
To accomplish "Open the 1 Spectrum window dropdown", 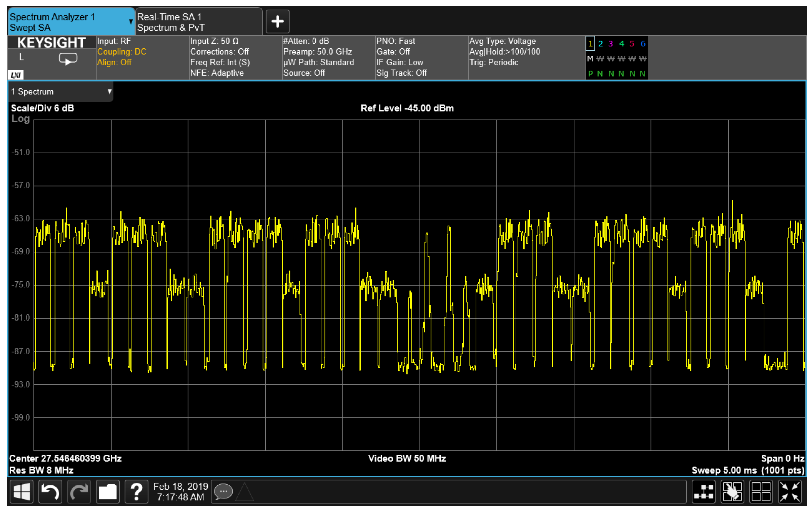I will (x=109, y=92).
